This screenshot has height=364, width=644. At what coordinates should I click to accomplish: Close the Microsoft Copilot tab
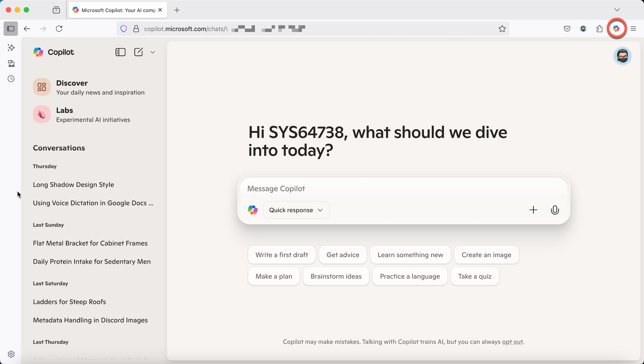click(160, 10)
